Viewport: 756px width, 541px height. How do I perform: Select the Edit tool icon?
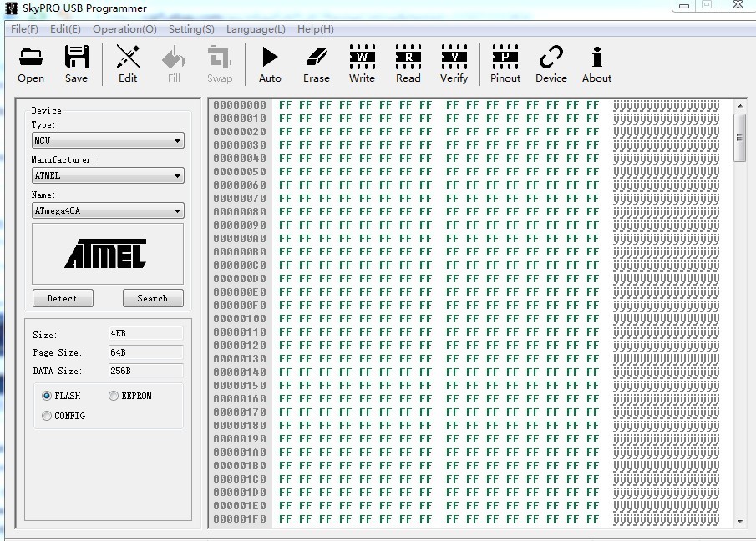click(128, 64)
